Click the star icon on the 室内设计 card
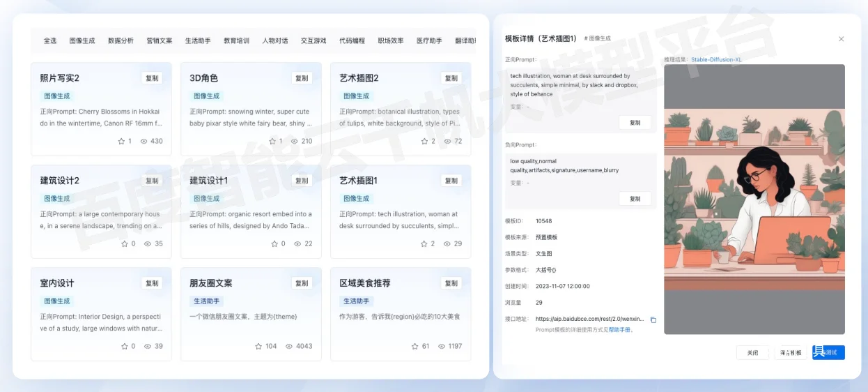The width and height of the screenshot is (868, 392). tap(125, 346)
